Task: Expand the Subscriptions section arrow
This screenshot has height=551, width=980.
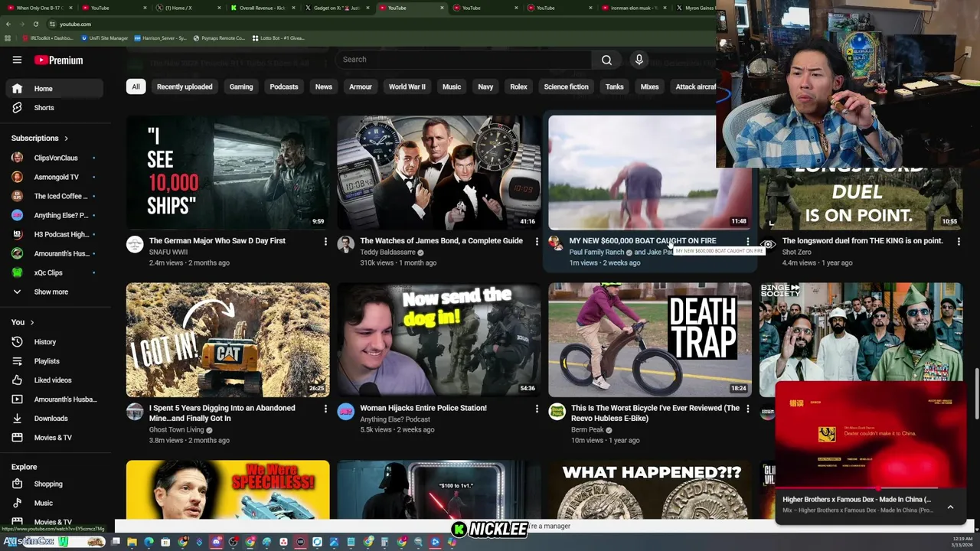Action: click(66, 139)
